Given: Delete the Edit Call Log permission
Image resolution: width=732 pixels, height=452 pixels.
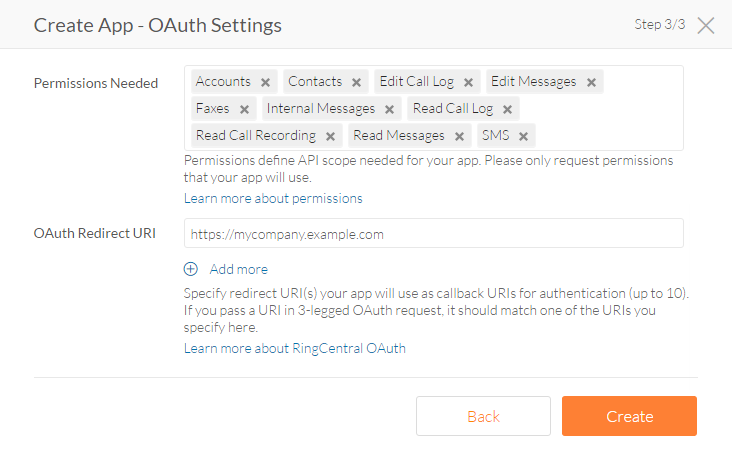Looking at the screenshot, I should (x=468, y=82).
